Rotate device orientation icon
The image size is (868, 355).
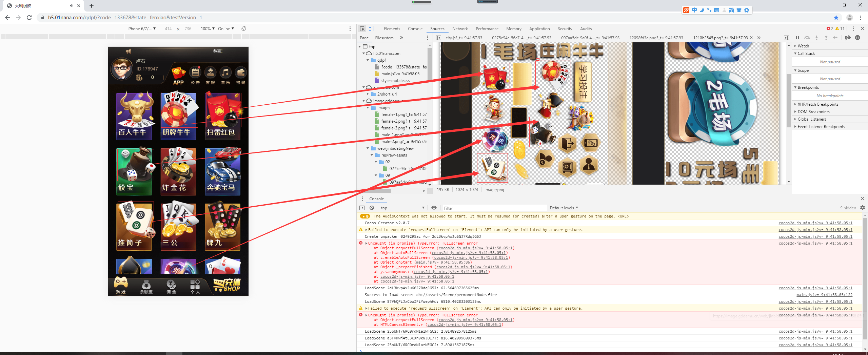point(244,28)
